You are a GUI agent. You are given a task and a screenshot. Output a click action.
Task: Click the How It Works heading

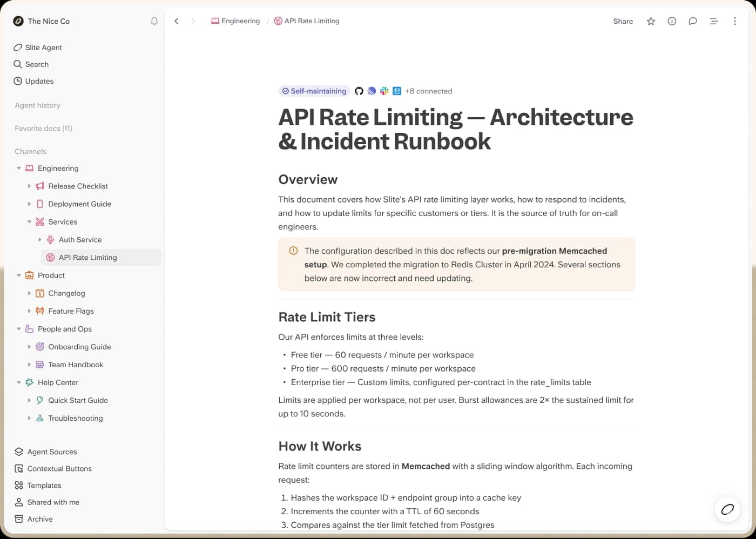(x=320, y=446)
